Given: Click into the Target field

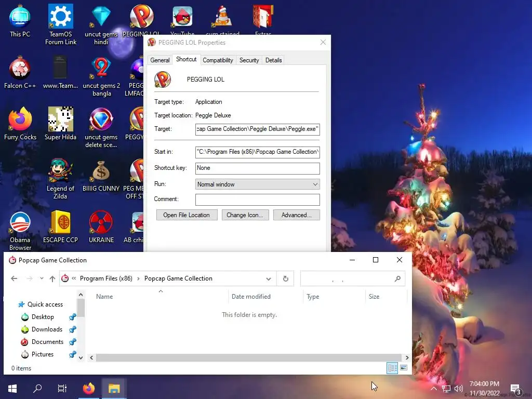Looking at the screenshot, I should click(x=258, y=129).
